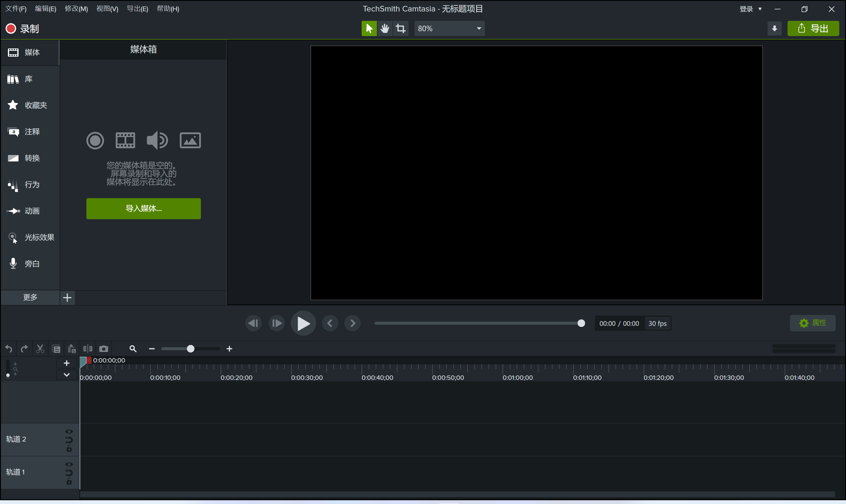Open the 光标效果 cursor effects panel

[x=30, y=237]
